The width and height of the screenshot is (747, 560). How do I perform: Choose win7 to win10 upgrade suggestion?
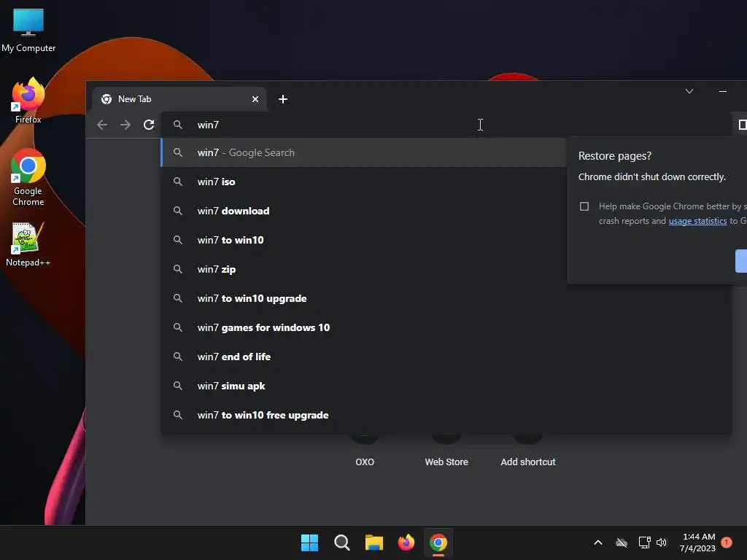(x=446, y=298)
